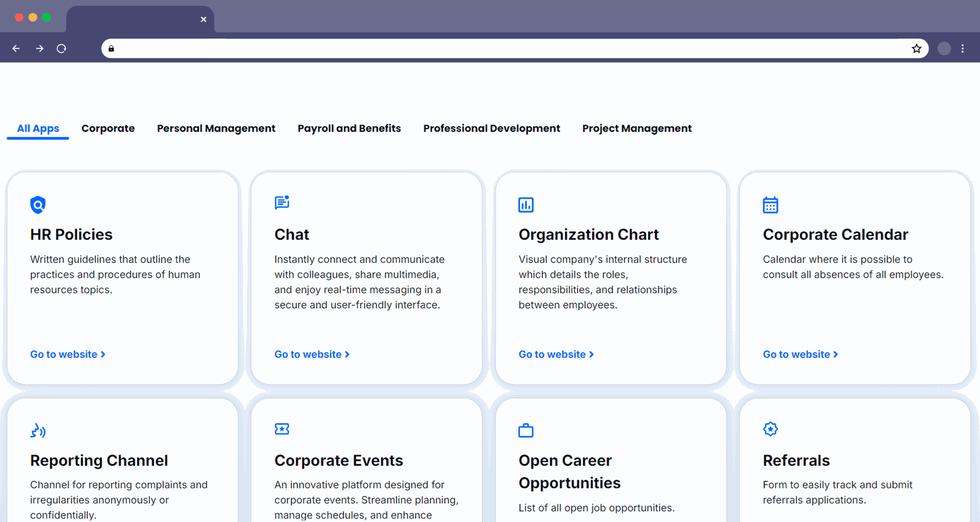The height and width of the screenshot is (522, 980).
Task: Show the Project Management apps tab
Action: 636,129
